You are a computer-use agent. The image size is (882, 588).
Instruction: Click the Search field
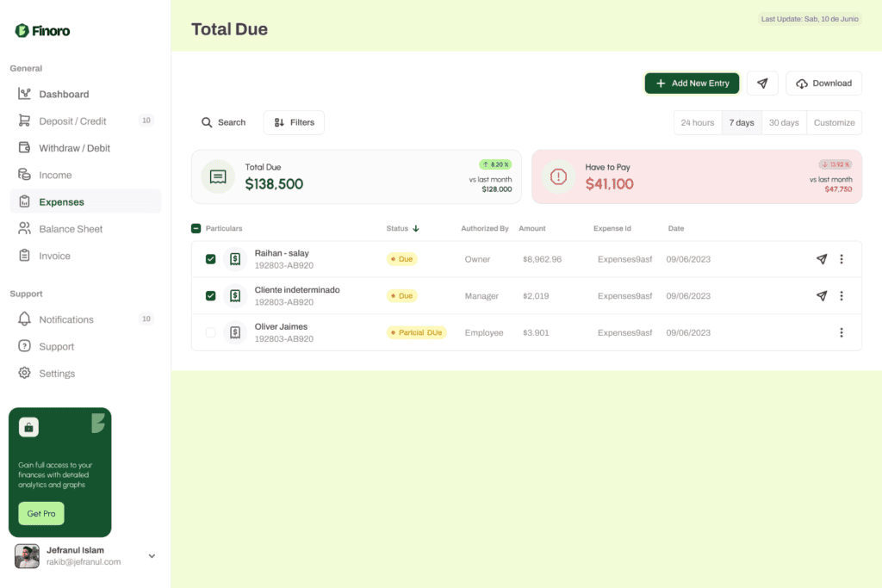[224, 122]
